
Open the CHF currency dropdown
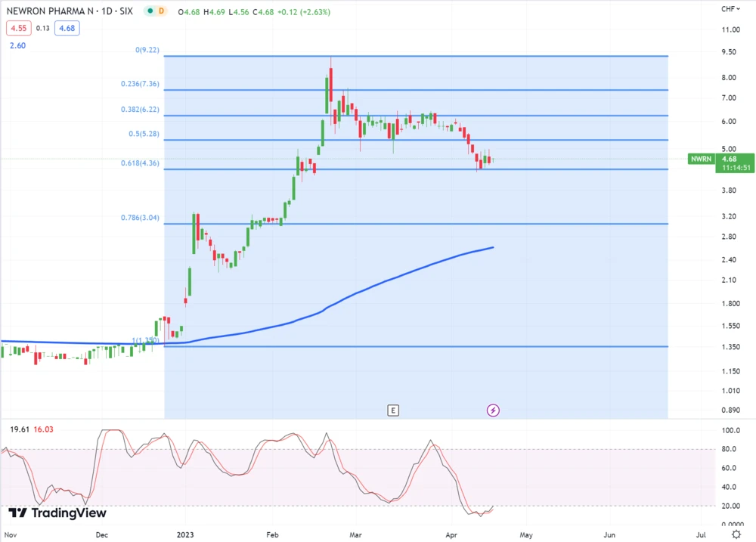point(730,9)
